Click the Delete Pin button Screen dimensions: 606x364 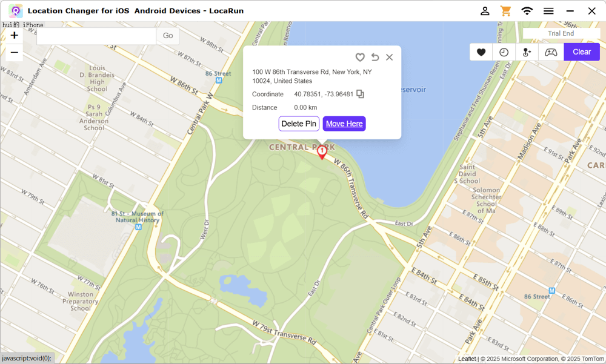tap(299, 124)
